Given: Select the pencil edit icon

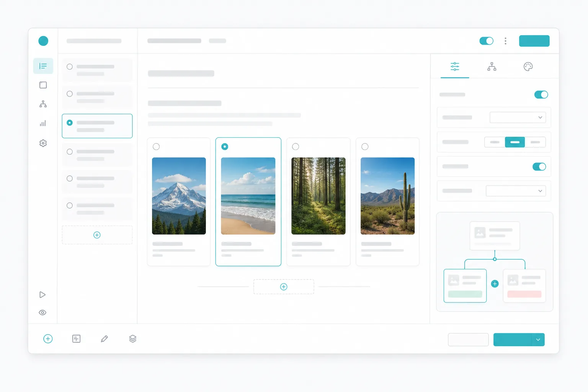Looking at the screenshot, I should 105,339.
